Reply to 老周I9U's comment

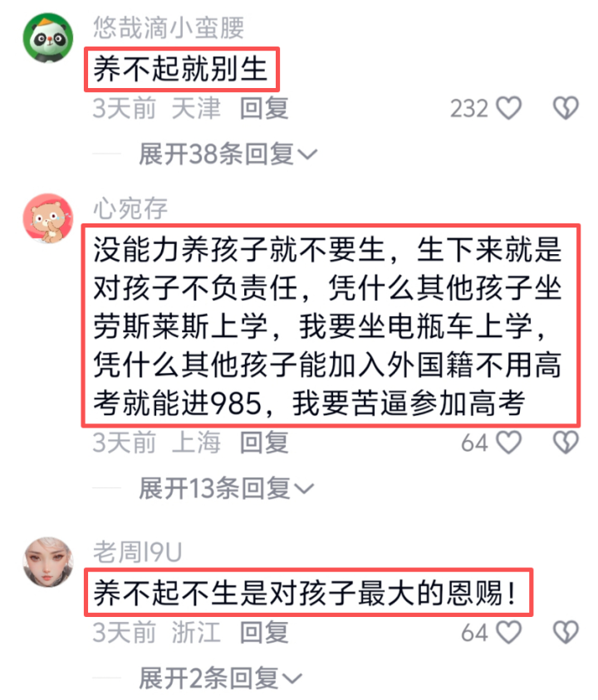[x=264, y=632]
